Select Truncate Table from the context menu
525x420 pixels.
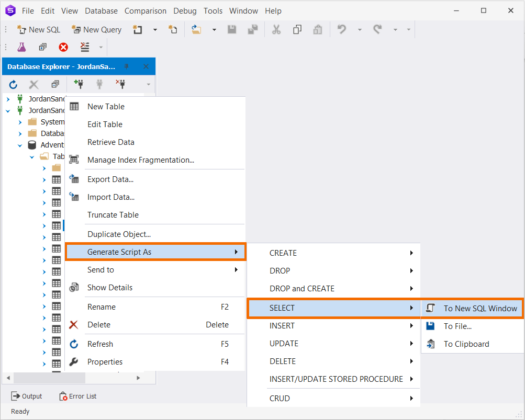coord(113,214)
